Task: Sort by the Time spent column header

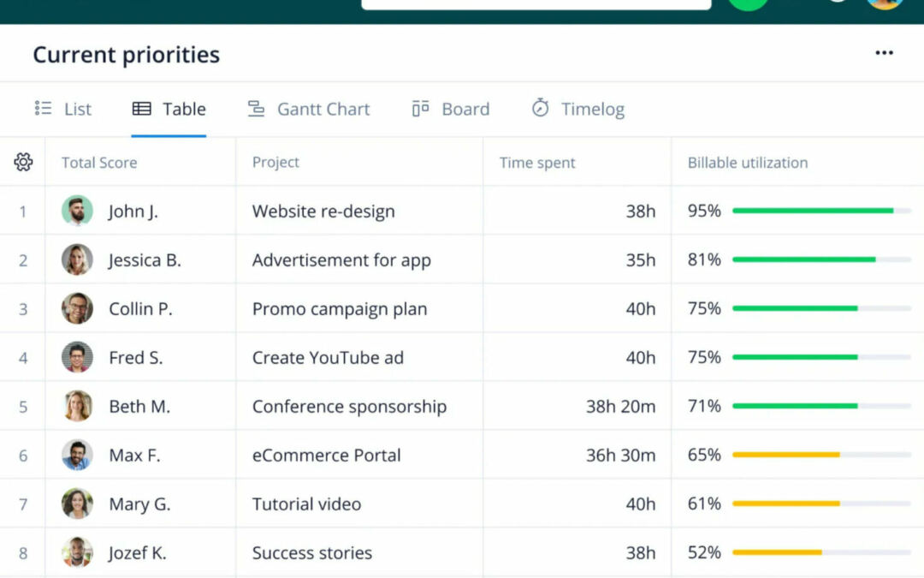Action: (537, 163)
